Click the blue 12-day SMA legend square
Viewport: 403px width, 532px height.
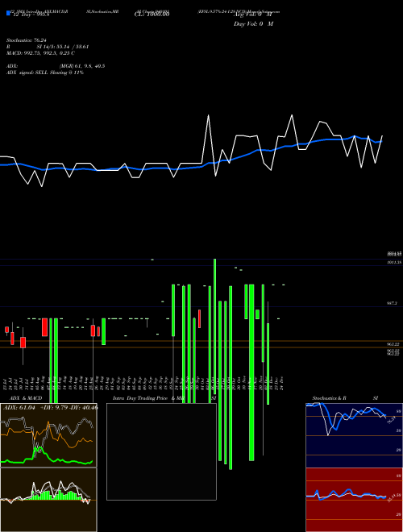tap(8, 13)
